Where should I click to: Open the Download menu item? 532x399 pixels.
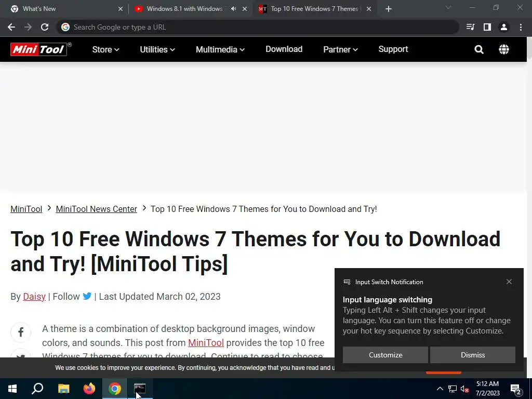pyautogui.click(x=284, y=49)
